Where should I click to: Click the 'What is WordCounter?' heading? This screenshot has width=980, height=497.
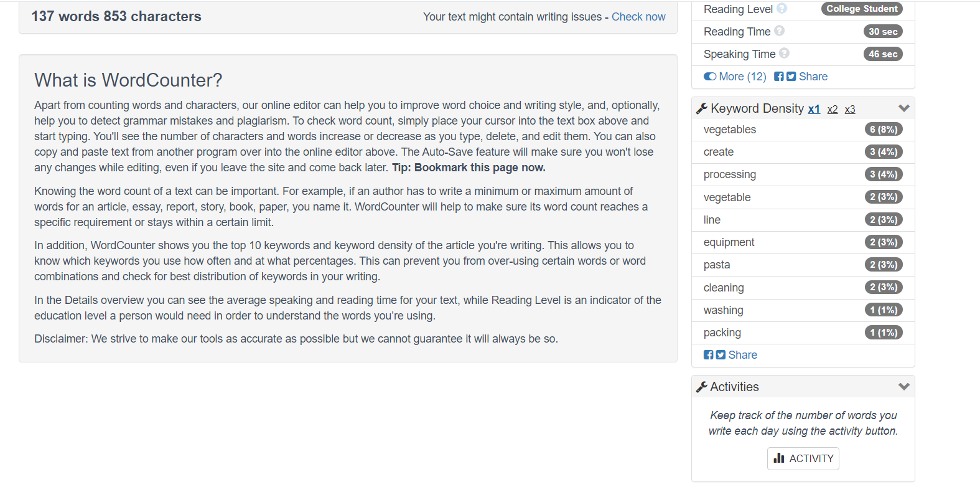coord(128,80)
